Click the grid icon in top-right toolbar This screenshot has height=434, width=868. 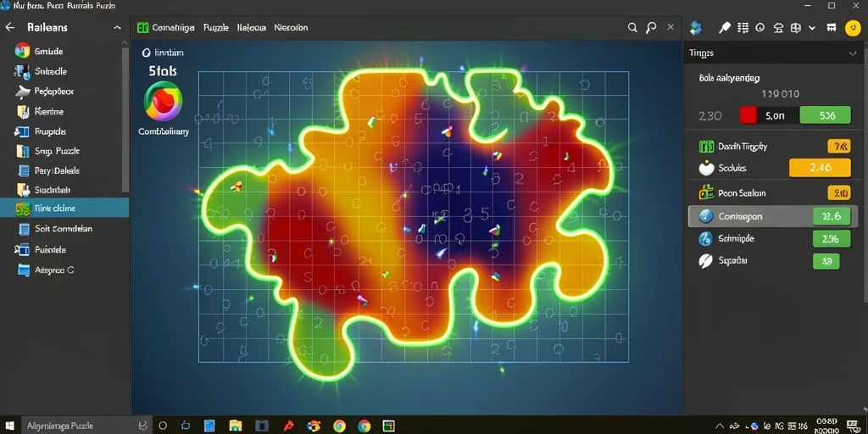pos(743,28)
